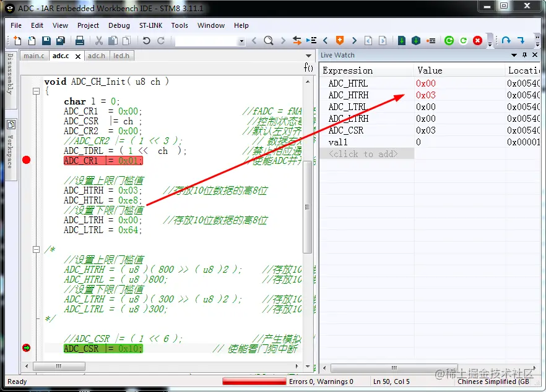The image size is (546, 392).
Task: Click the editor vertical scrollbar thumb
Action: click(x=307, y=207)
